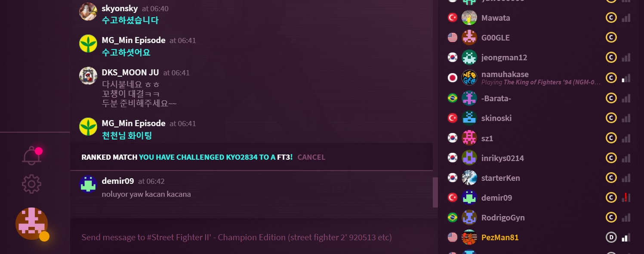Click the rank D badge beside PezMan81
644x254 pixels.
pyautogui.click(x=611, y=237)
